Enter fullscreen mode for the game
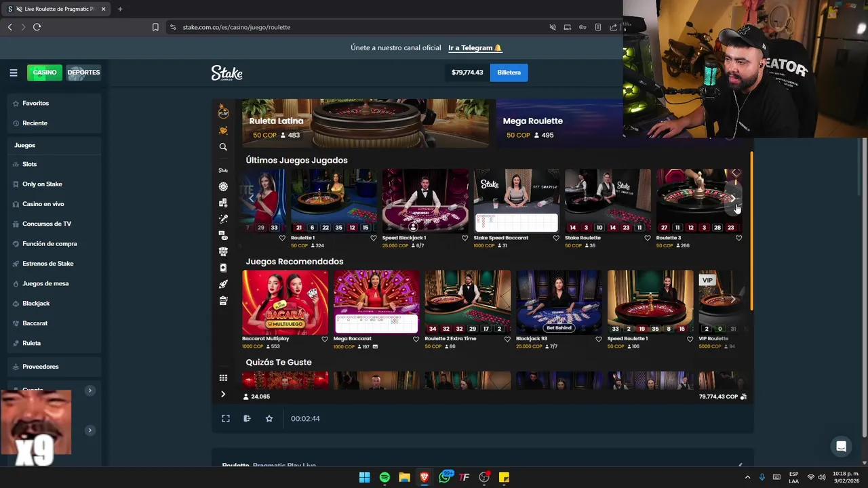The width and height of the screenshot is (868, 488). (226, 419)
